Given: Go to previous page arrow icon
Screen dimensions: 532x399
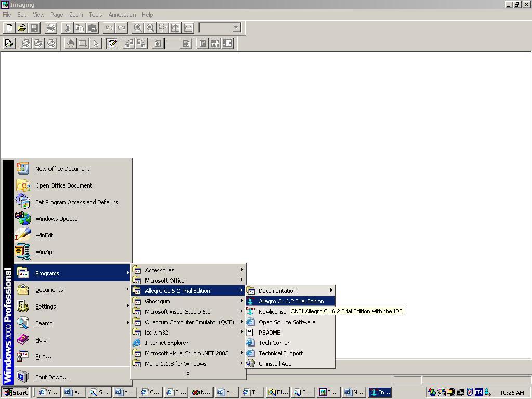Looking at the screenshot, I should pyautogui.click(x=157, y=44).
